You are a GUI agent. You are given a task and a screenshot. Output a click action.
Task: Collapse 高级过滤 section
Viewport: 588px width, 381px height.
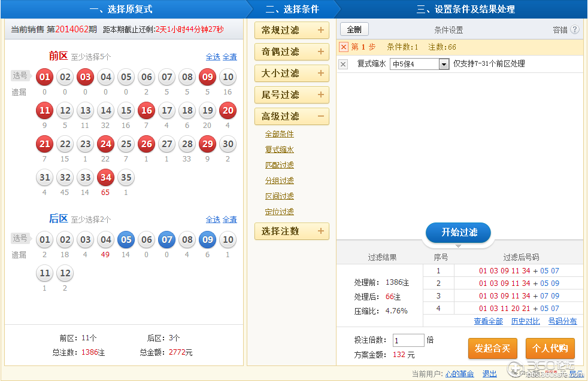click(292, 117)
